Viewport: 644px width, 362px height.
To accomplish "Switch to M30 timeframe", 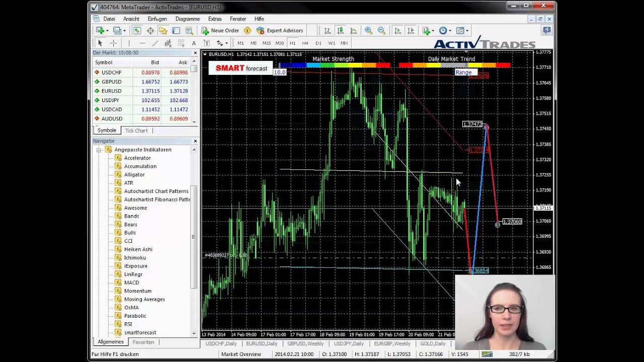I will point(280,43).
